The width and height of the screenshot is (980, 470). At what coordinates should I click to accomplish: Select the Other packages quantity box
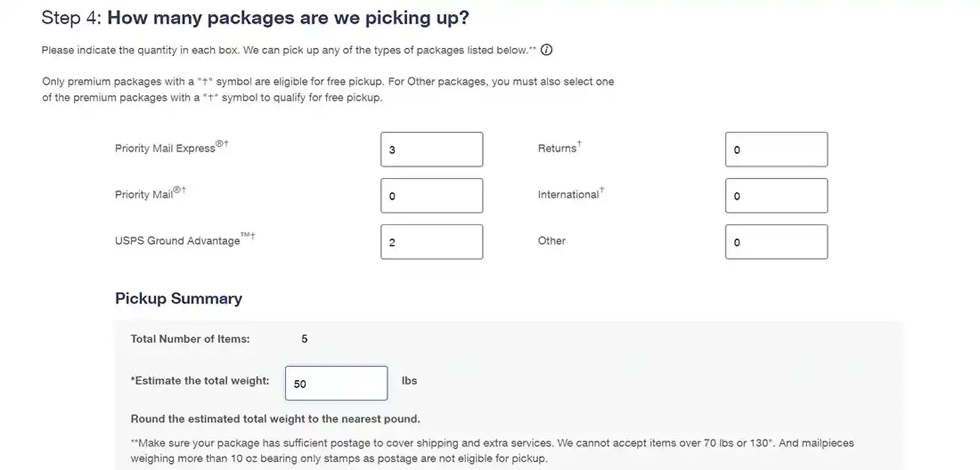coord(775,242)
